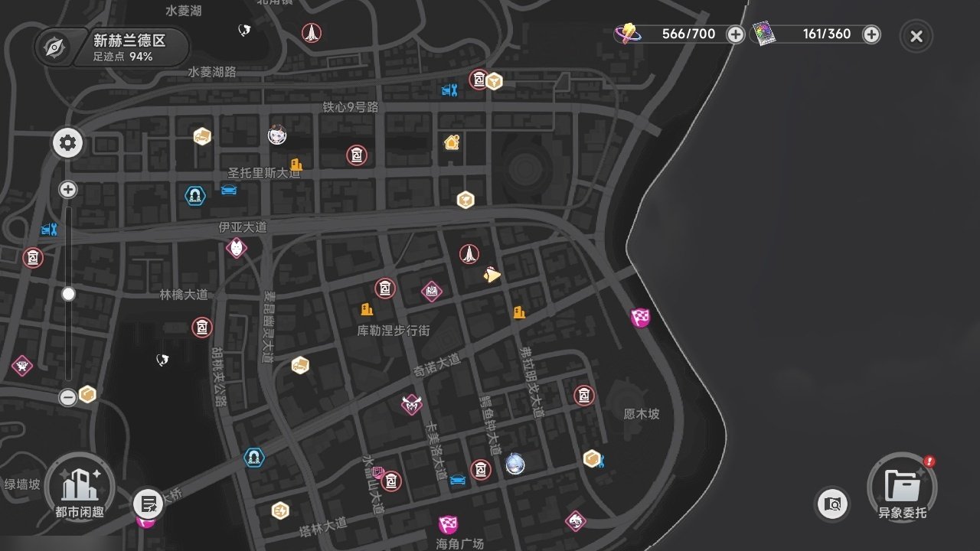
Task: Add more to the 566/700 resource
Action: [x=735, y=34]
